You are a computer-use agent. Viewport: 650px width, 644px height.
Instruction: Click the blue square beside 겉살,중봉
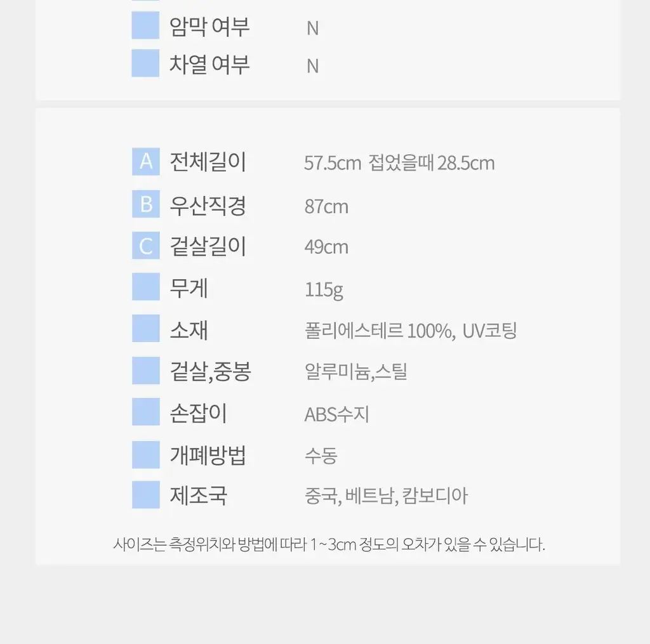[146, 371]
